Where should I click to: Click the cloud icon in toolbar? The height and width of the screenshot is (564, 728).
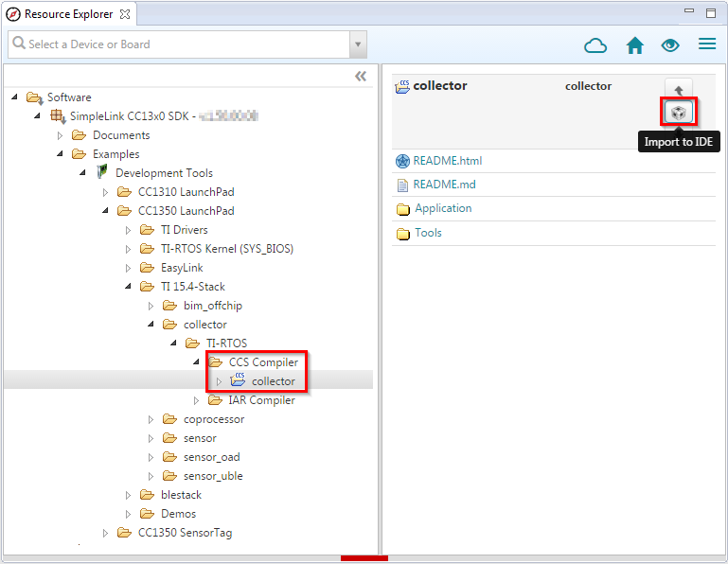595,45
